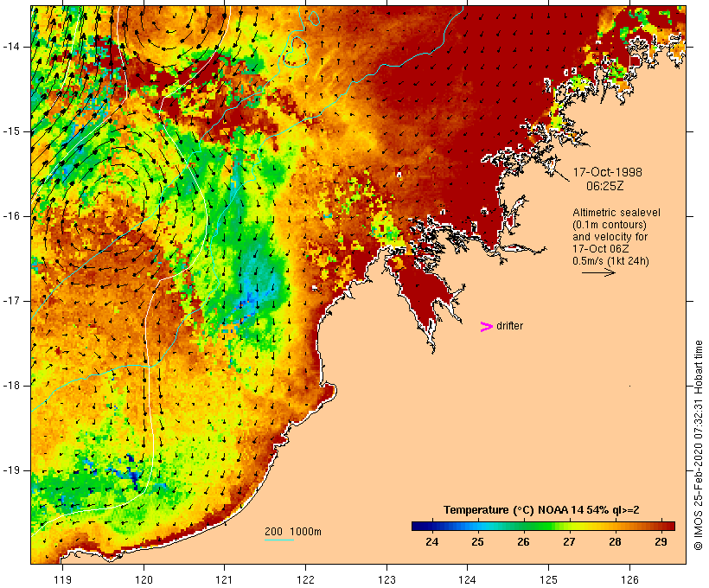The height and width of the screenshot is (588, 709).
Task: Click the '26' colorbar tick label
Action: point(523,542)
